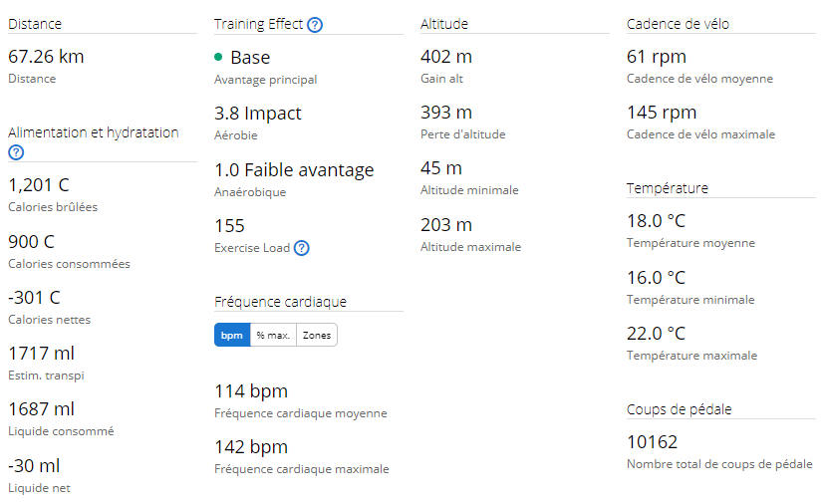
Task: Click the 900 C calories consumed value
Action: (x=31, y=242)
